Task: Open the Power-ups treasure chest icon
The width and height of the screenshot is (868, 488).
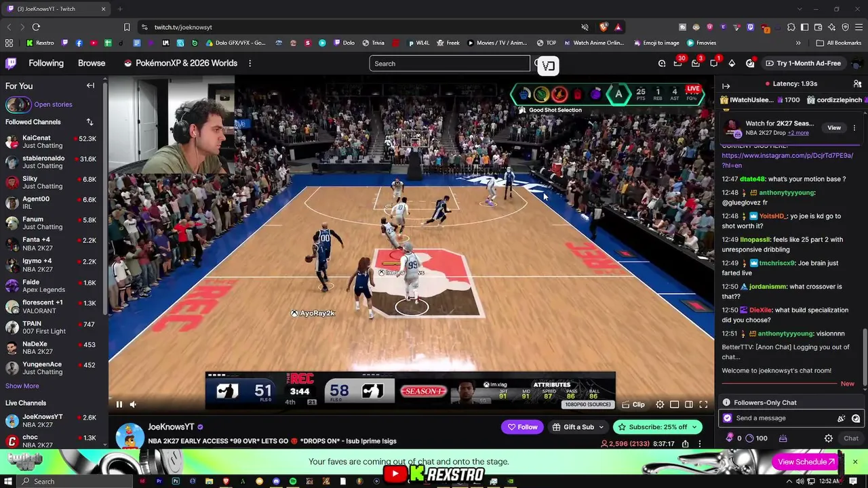Action: coord(783,439)
